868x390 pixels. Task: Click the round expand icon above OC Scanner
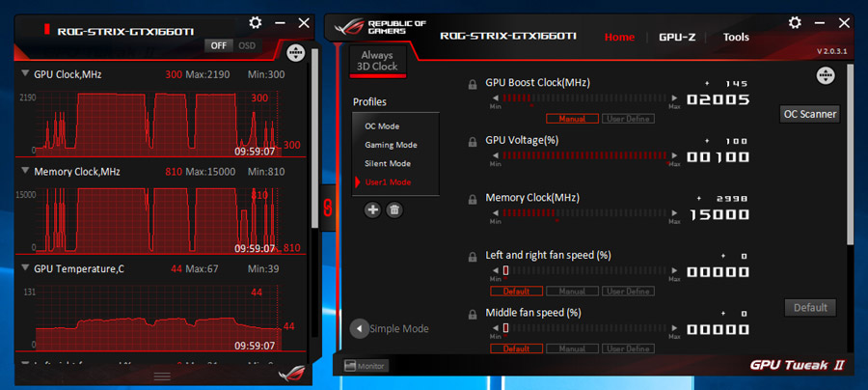826,76
